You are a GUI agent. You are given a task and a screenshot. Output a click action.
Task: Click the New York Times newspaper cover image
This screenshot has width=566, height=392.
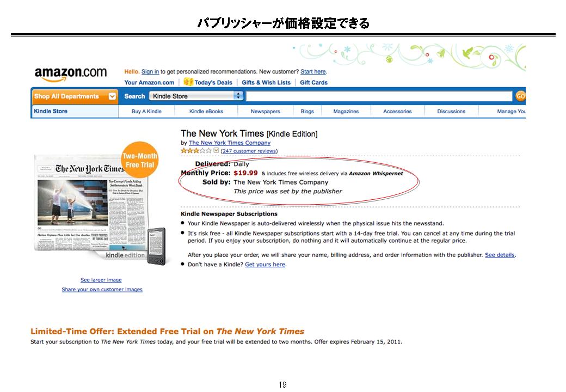[x=90, y=202]
